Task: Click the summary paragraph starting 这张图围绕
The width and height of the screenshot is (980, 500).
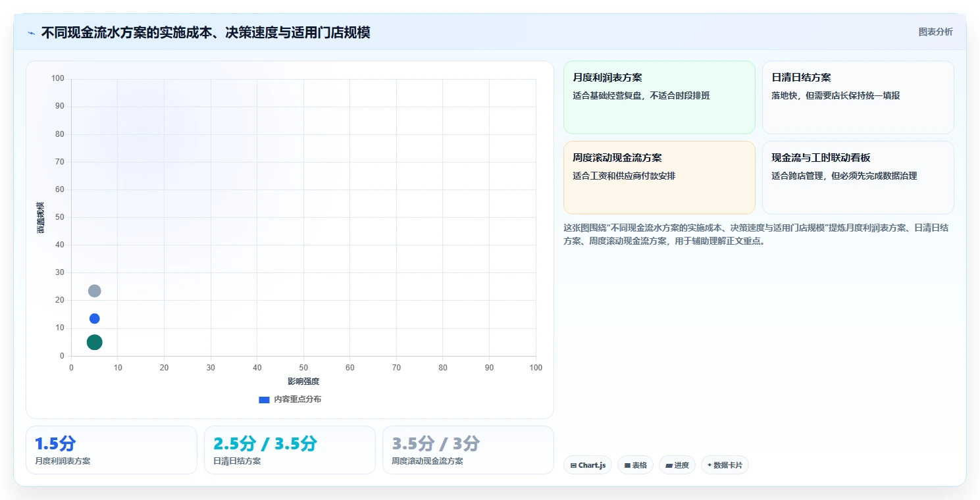Action: (756, 234)
